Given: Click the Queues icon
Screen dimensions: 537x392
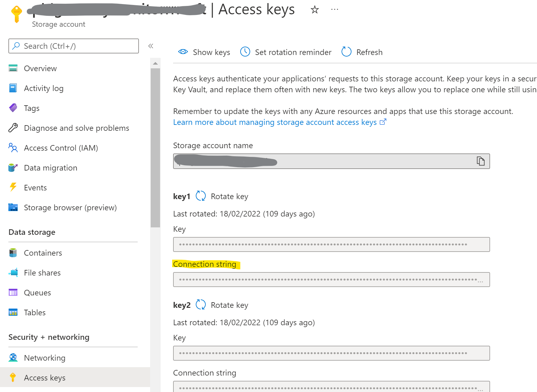Looking at the screenshot, I should [x=13, y=293].
